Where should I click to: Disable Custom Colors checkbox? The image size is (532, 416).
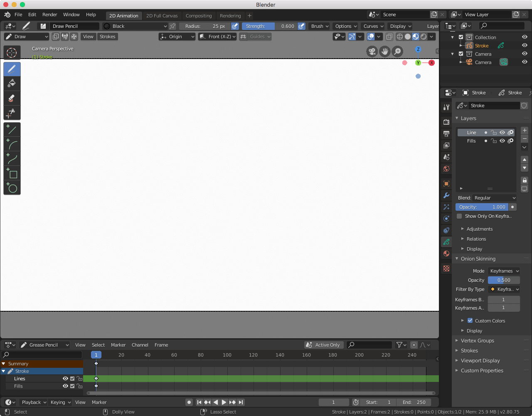pos(470,321)
